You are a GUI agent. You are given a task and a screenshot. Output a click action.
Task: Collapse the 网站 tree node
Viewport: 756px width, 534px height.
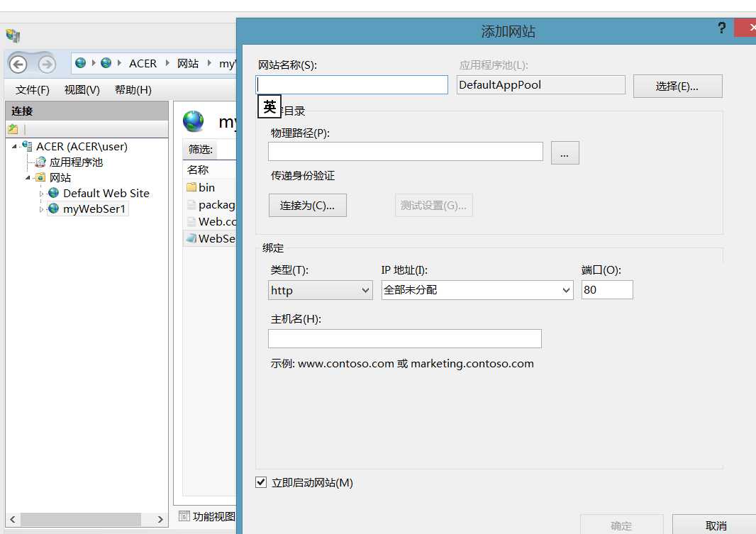28,178
